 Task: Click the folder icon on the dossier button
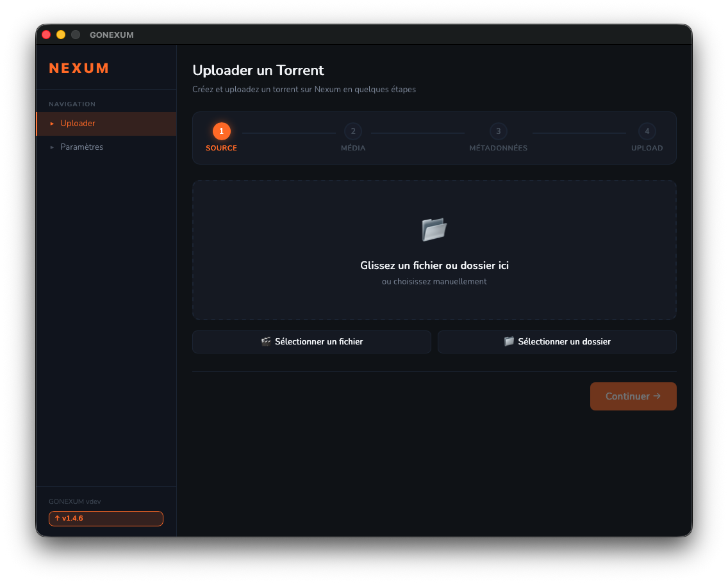click(509, 341)
